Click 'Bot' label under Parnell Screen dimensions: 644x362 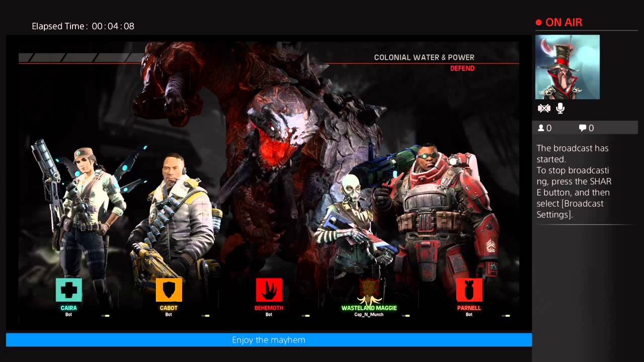[x=469, y=315]
